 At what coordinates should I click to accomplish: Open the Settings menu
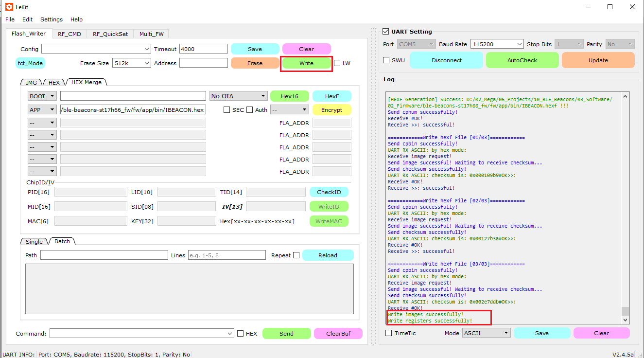click(x=52, y=19)
